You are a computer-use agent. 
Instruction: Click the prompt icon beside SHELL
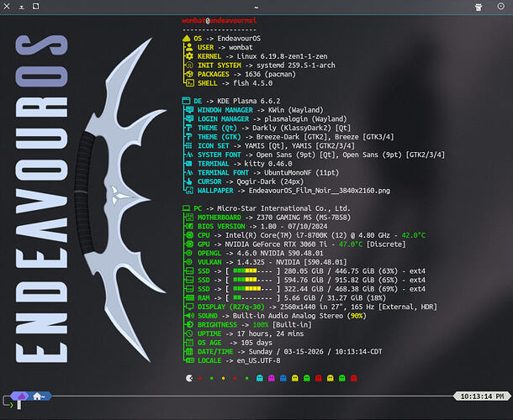[x=190, y=83]
